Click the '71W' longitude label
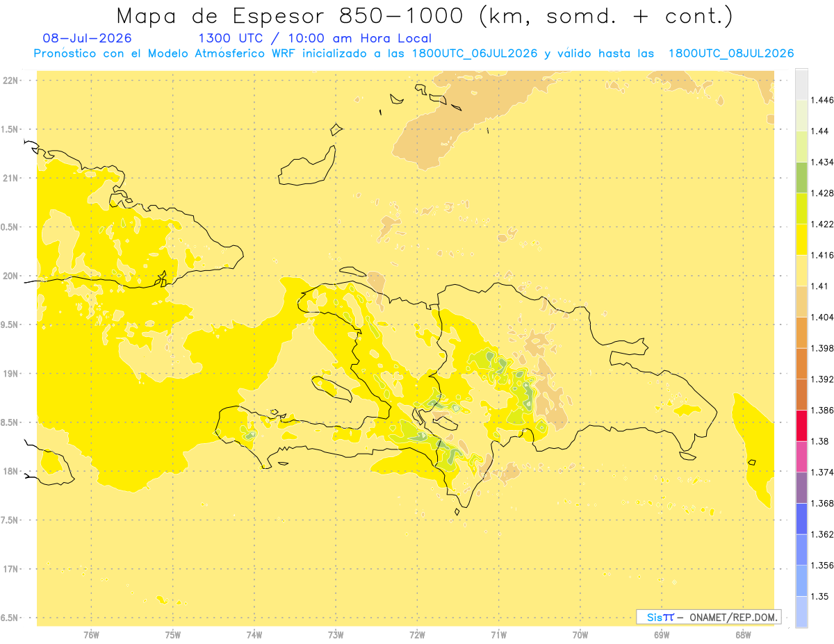 498,634
